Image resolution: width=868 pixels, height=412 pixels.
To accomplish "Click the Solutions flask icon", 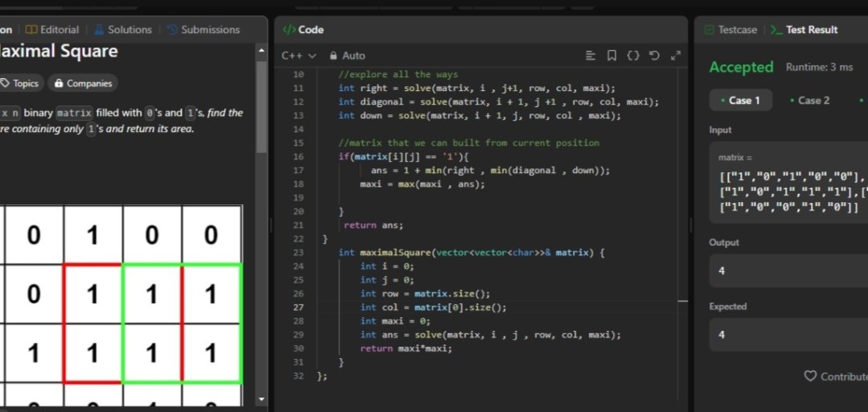I will (x=99, y=30).
